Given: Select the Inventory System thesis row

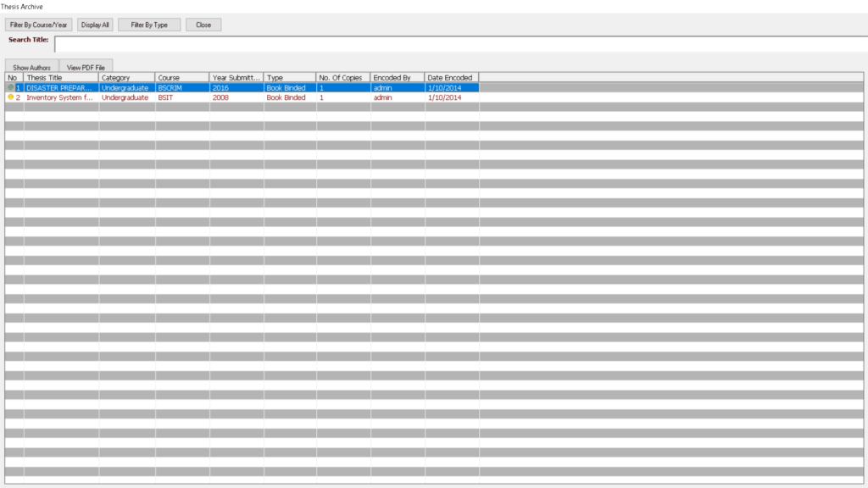Looking at the screenshot, I should [x=59, y=97].
